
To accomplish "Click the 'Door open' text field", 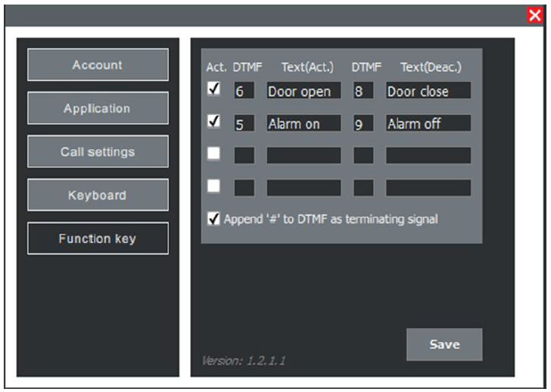I will [304, 91].
